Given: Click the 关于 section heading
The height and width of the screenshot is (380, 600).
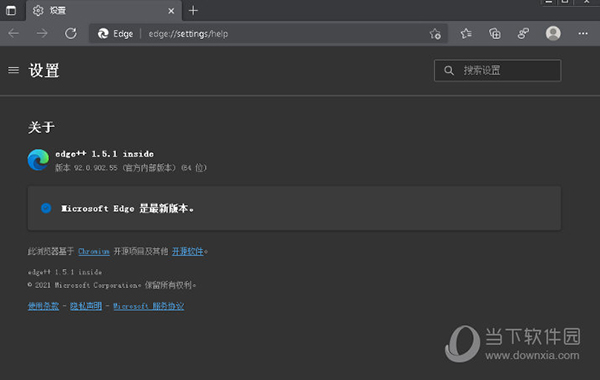Looking at the screenshot, I should tap(41, 127).
